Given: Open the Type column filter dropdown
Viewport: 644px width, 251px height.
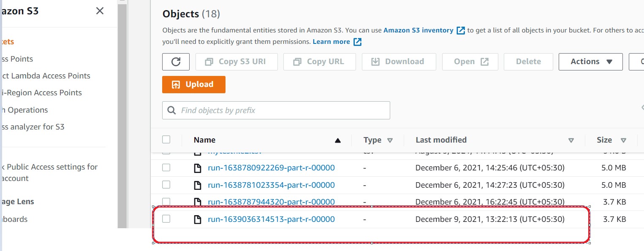Looking at the screenshot, I should coord(391,140).
